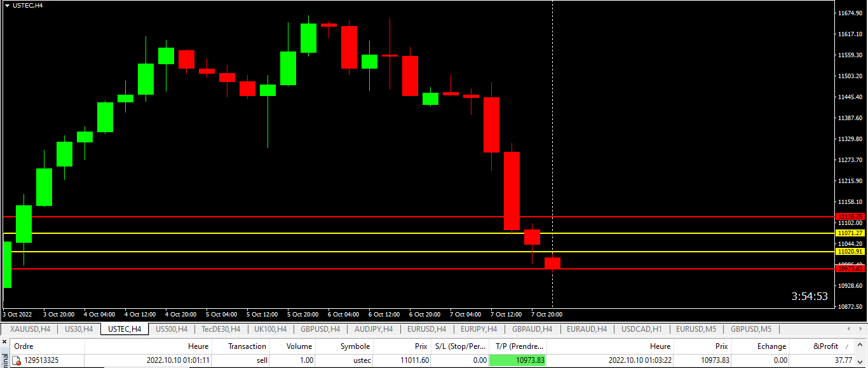
Task: Click the Ordre column header
Action: tap(24, 346)
